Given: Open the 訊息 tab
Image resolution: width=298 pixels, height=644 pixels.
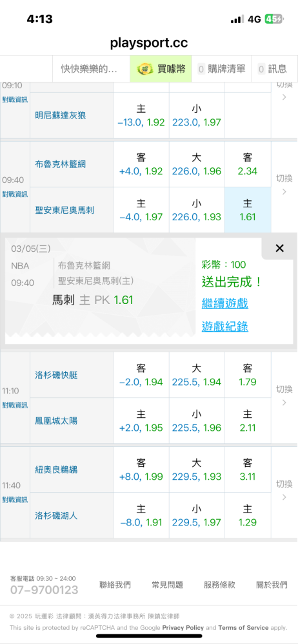Looking at the screenshot, I should [273, 69].
